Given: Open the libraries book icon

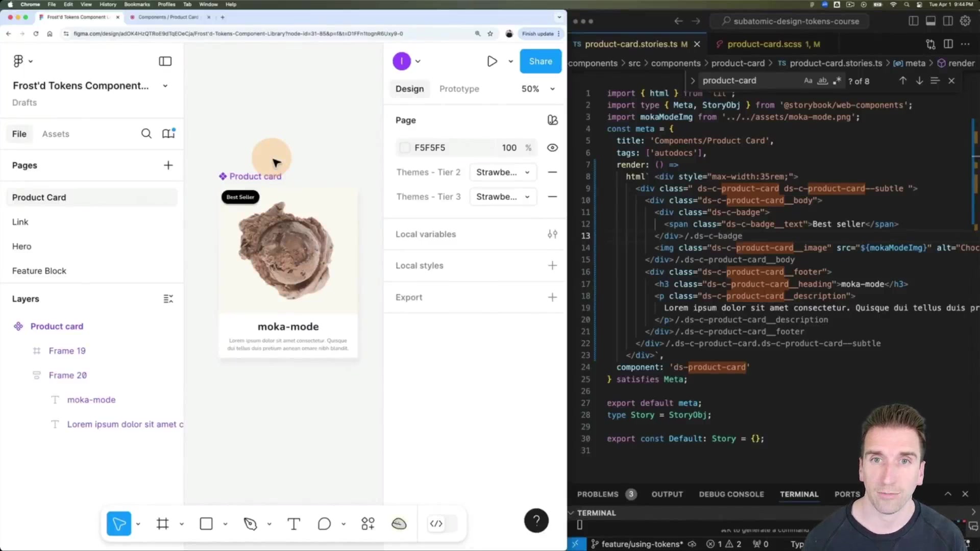Looking at the screenshot, I should click(168, 133).
